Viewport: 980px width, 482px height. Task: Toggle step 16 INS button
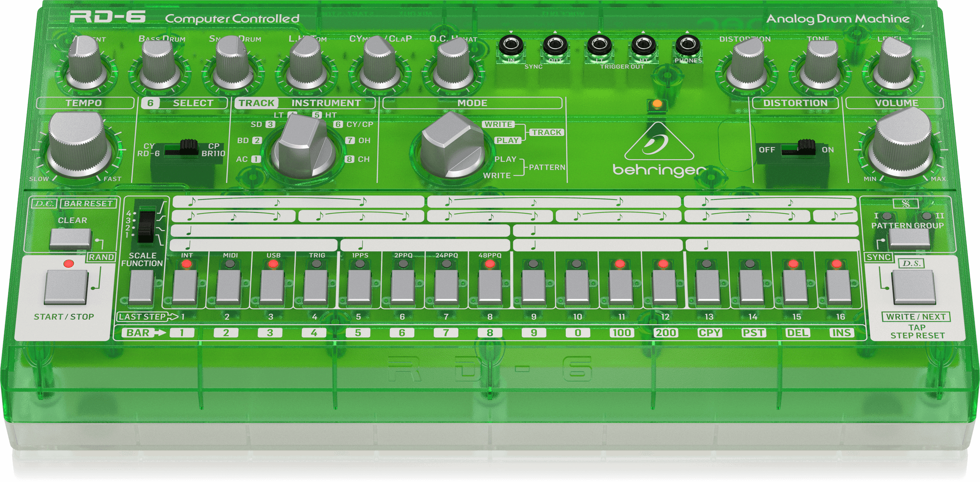838,286
